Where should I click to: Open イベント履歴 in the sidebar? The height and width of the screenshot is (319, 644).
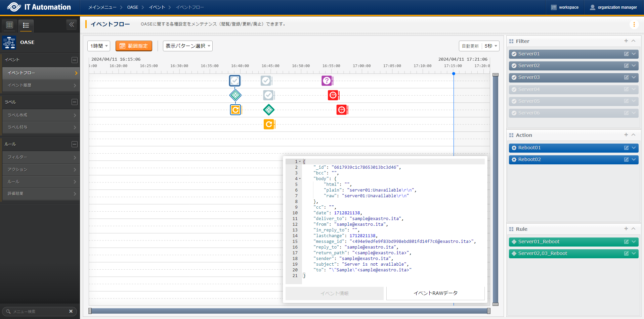[40, 86]
